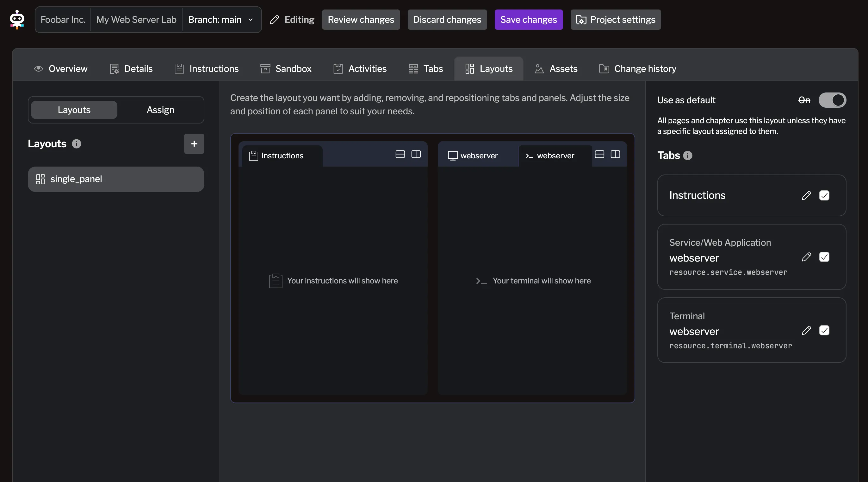Disable the Use as default toggle
The height and width of the screenshot is (482, 868).
tap(832, 100)
